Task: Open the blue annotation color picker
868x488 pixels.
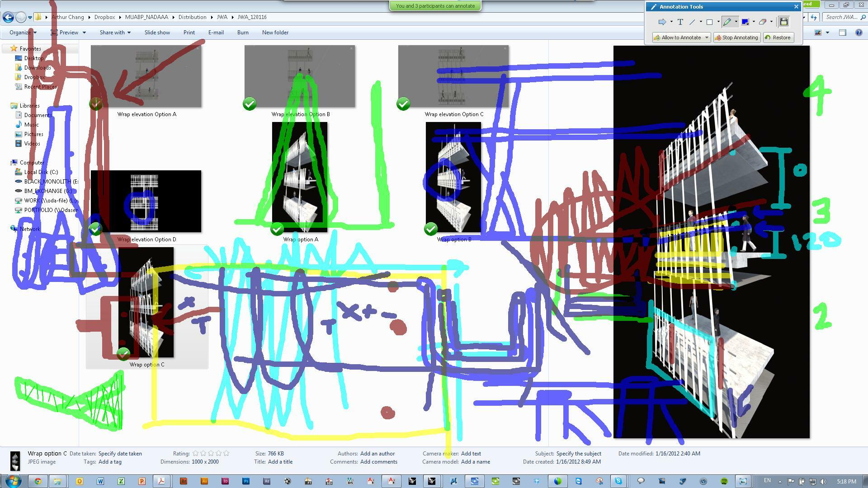Action: pos(745,22)
